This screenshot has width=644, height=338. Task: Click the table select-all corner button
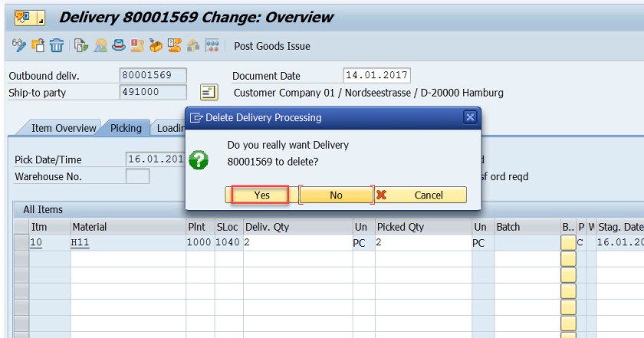click(x=21, y=227)
